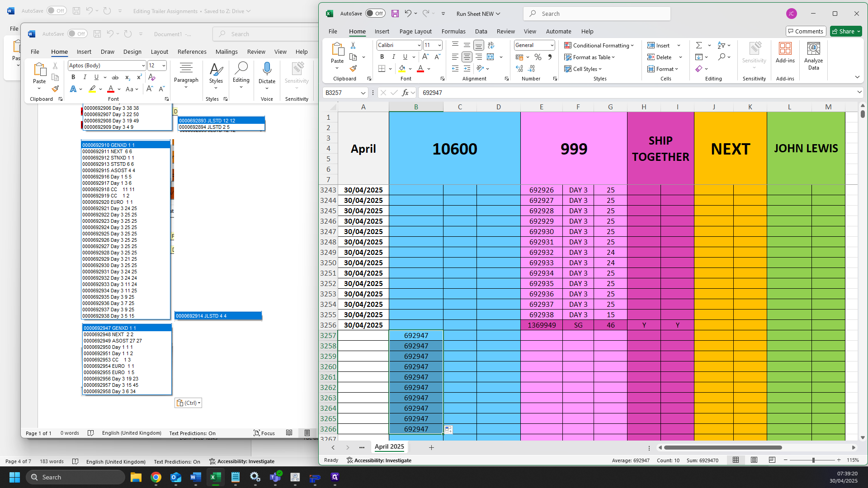Click Word Strikethrough icon
This screenshot has height=488, width=868.
pos(115,77)
